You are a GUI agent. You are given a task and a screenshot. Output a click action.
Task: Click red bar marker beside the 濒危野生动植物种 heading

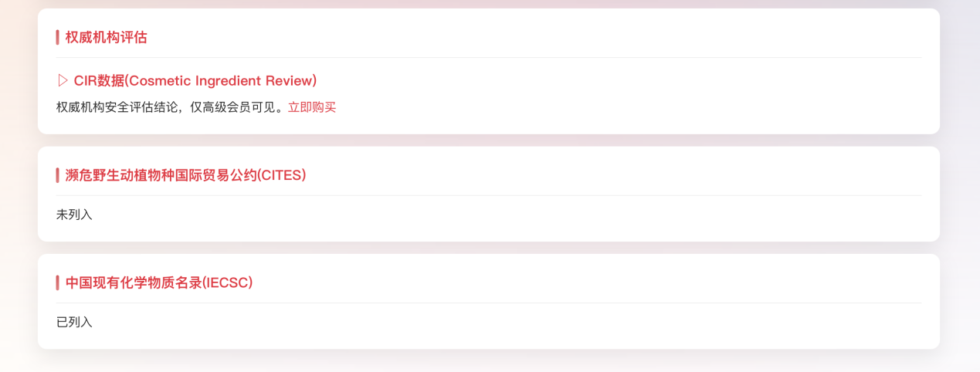coord(57,175)
